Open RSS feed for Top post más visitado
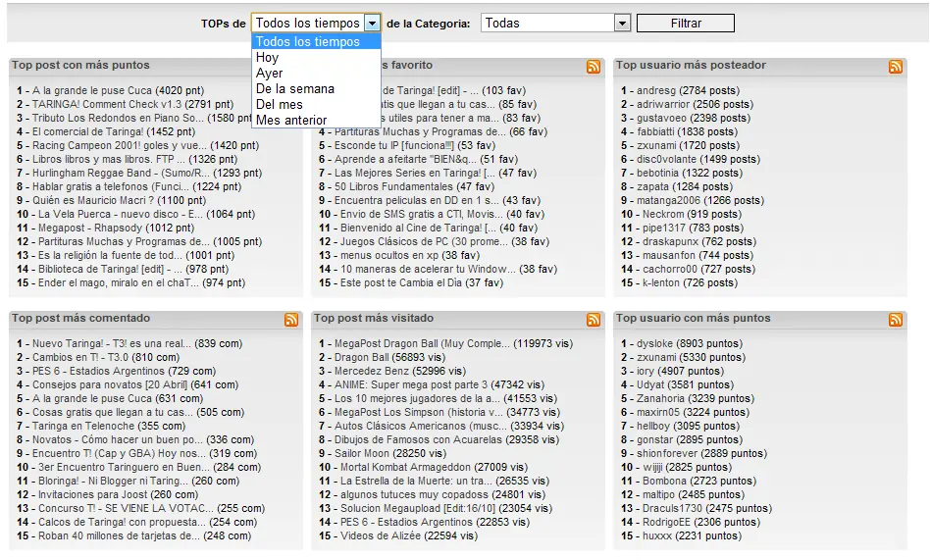The height and width of the screenshot is (560, 930). (x=594, y=320)
